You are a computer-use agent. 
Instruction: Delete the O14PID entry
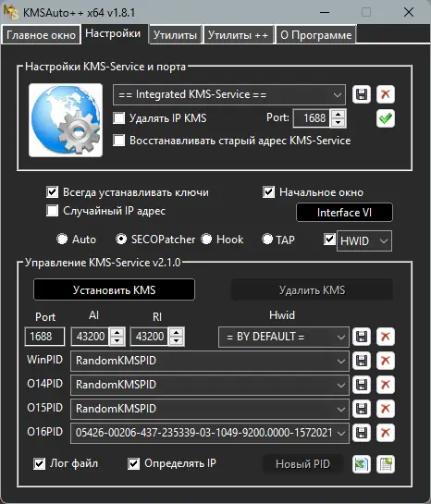(x=386, y=385)
